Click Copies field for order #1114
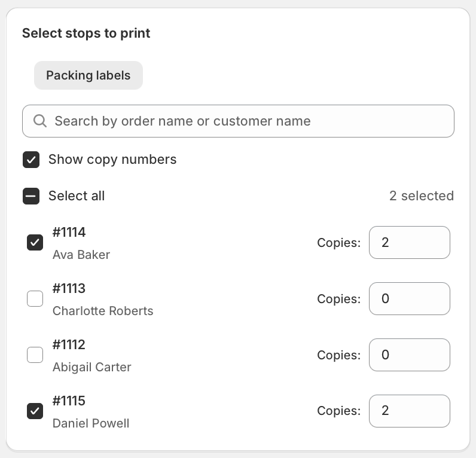 tap(409, 242)
